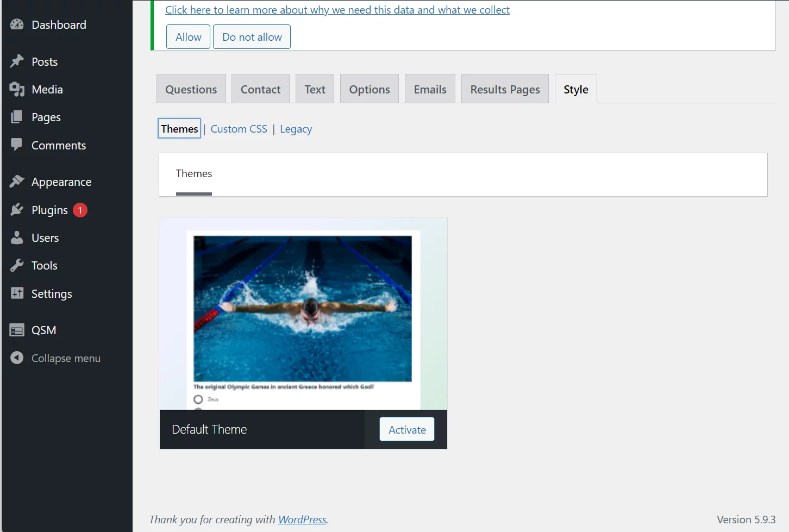Select the Posts pin icon

pyautogui.click(x=17, y=61)
